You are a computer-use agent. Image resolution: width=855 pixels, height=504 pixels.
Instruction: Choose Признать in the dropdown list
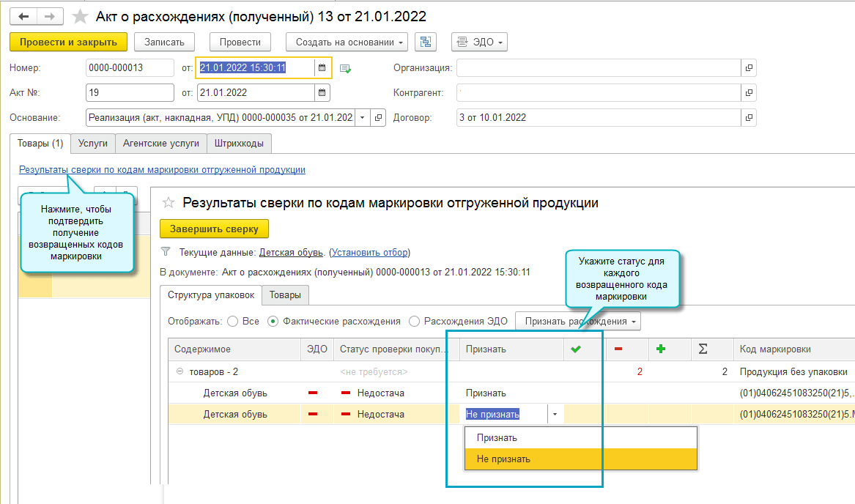[x=581, y=437]
